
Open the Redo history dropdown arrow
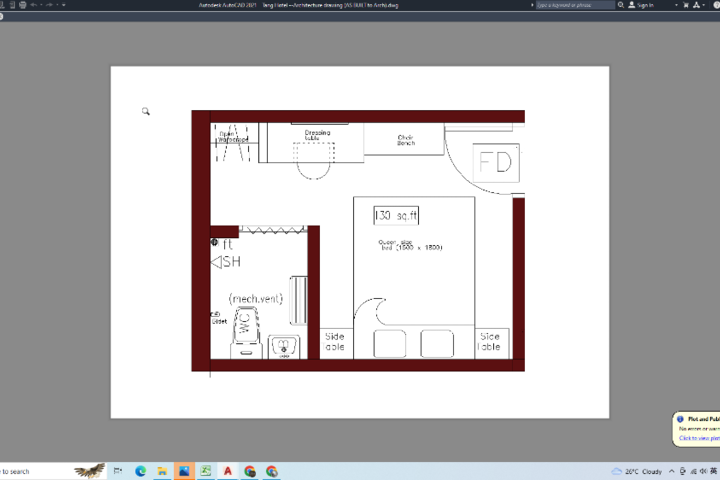coord(57,5)
